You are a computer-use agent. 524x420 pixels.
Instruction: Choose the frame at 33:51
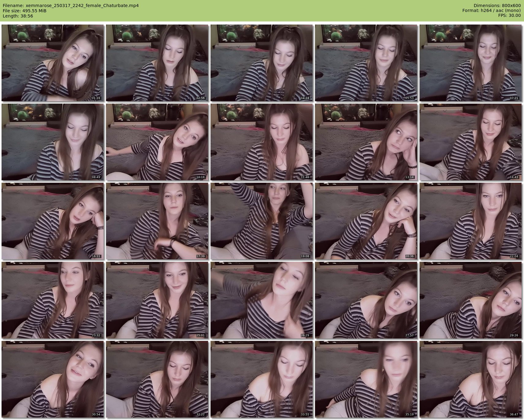(262, 379)
